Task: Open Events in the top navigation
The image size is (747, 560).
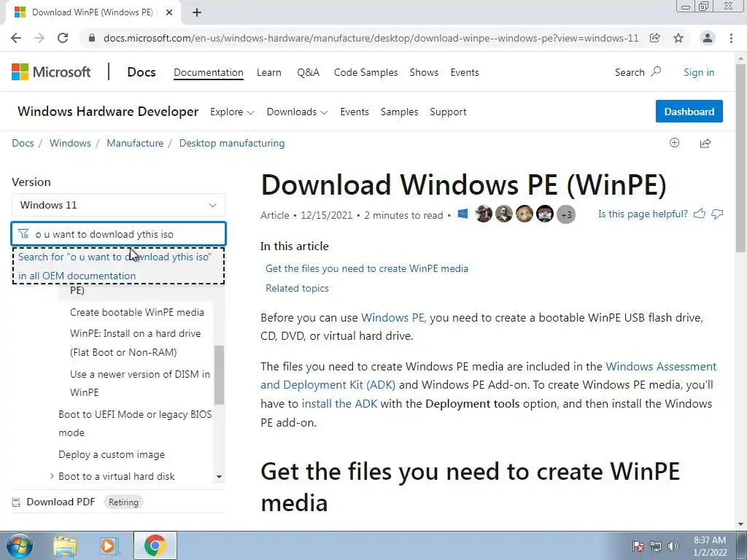Action: pyautogui.click(x=465, y=72)
